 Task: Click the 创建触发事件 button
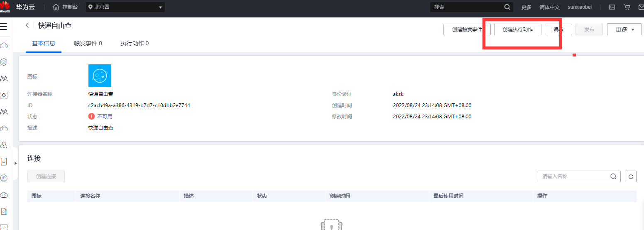(x=467, y=29)
